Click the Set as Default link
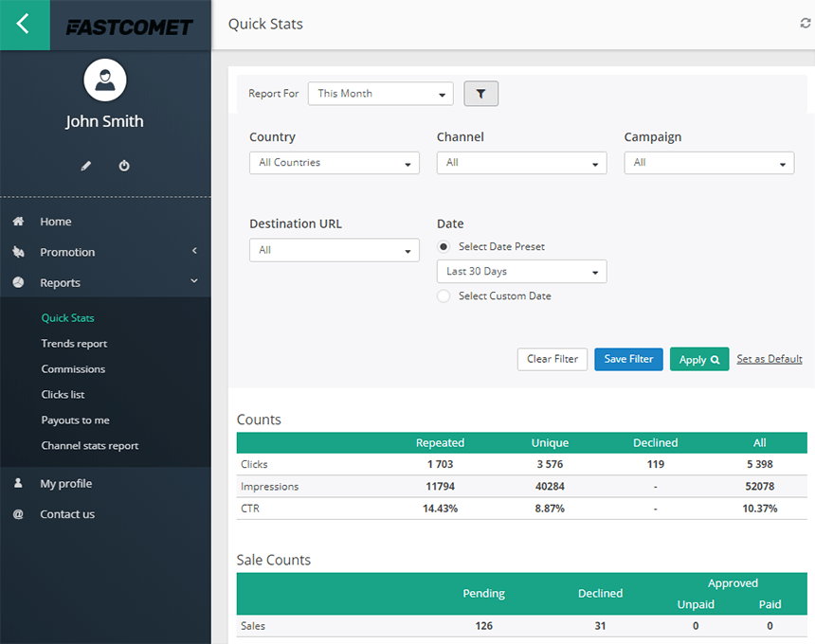Viewport: 815px width, 644px height. click(x=769, y=359)
